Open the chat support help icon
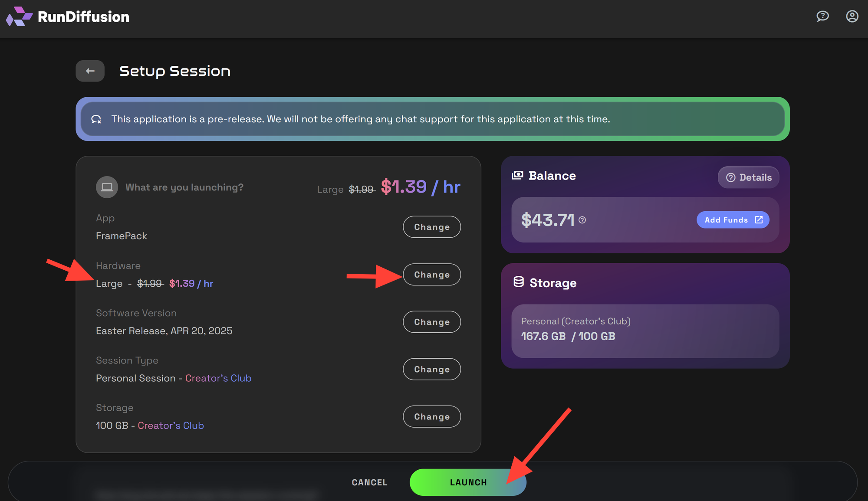Viewport: 868px width, 501px height. [x=822, y=16]
